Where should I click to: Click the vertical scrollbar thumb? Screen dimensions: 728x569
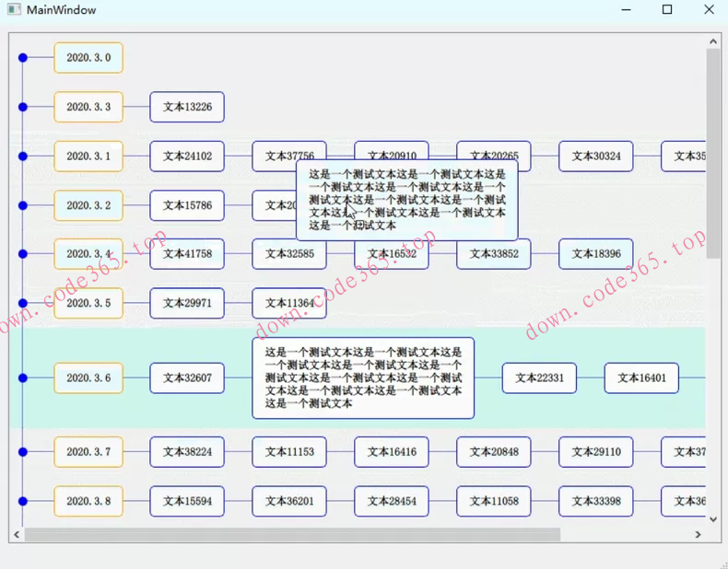(x=713, y=147)
